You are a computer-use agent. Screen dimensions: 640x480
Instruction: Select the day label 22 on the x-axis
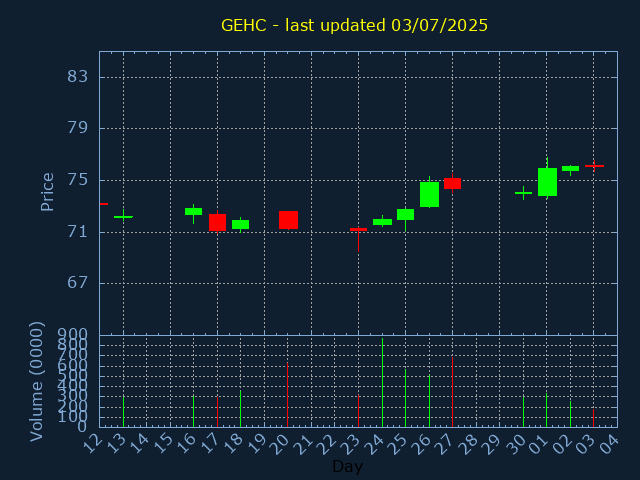(x=328, y=444)
